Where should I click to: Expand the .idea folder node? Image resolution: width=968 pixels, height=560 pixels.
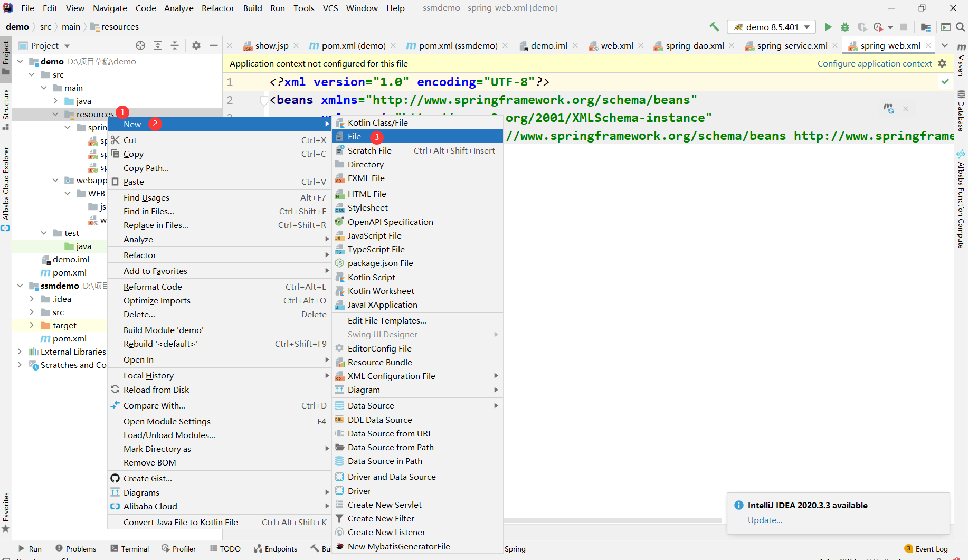point(32,299)
